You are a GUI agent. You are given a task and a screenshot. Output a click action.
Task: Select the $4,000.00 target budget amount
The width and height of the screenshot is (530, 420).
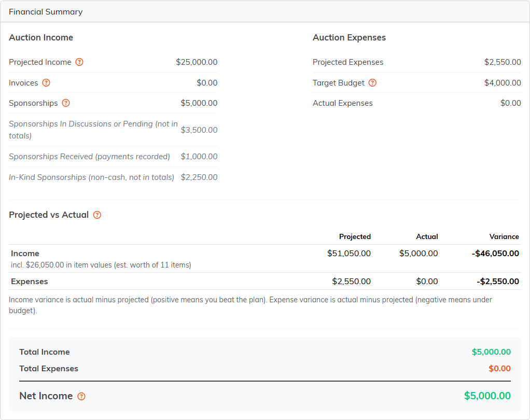point(503,83)
